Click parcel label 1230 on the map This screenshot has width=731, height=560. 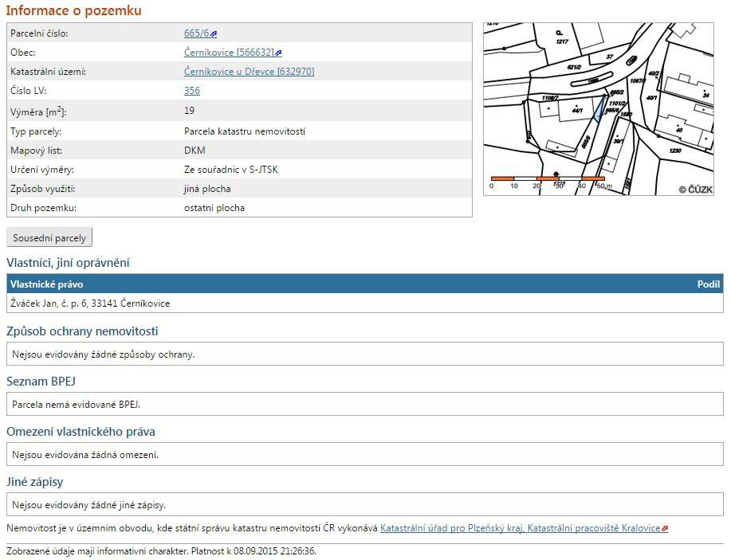pos(675,151)
